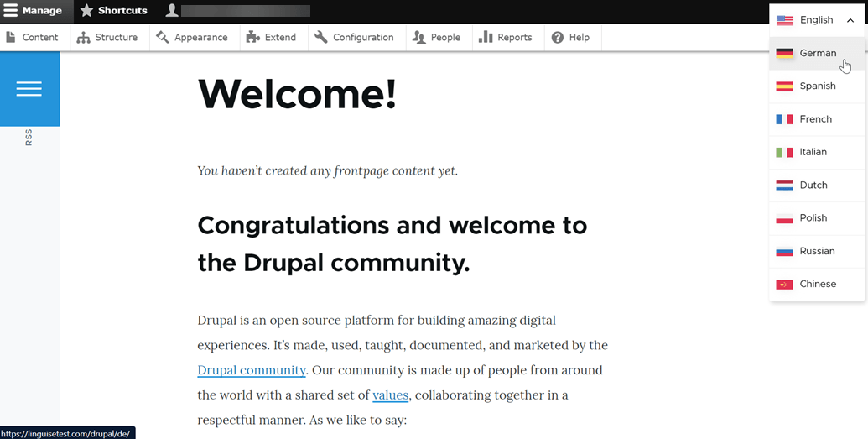This screenshot has height=439, width=868.
Task: Open Structure admin menu
Action: [x=110, y=37]
